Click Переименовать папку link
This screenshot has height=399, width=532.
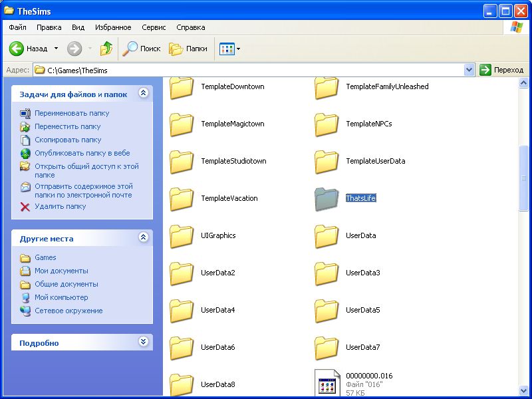72,113
